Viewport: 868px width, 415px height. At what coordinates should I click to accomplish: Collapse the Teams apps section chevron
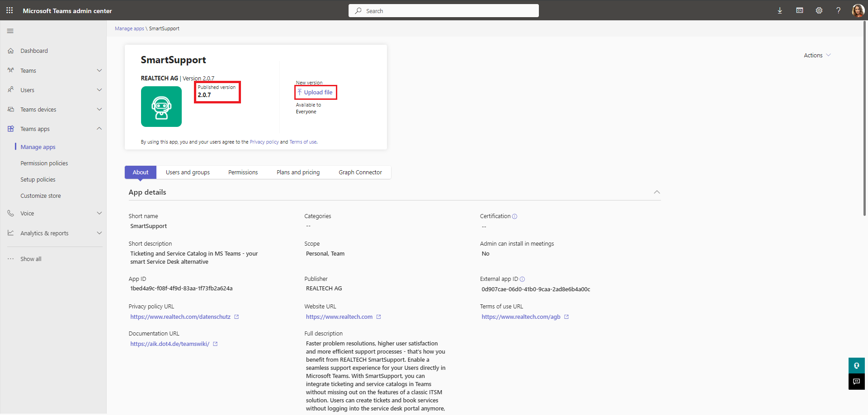pyautogui.click(x=99, y=129)
